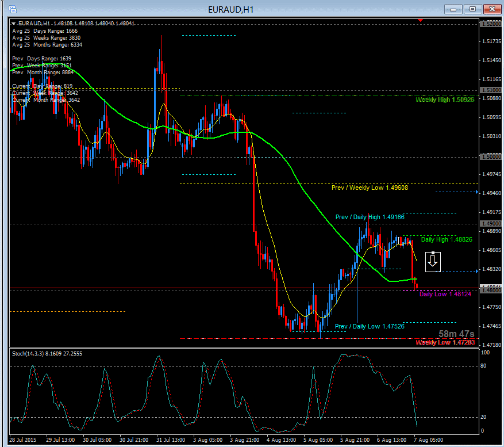Click the Daily High 1.48826 label
The height and width of the screenshot is (447, 504).
click(x=446, y=239)
